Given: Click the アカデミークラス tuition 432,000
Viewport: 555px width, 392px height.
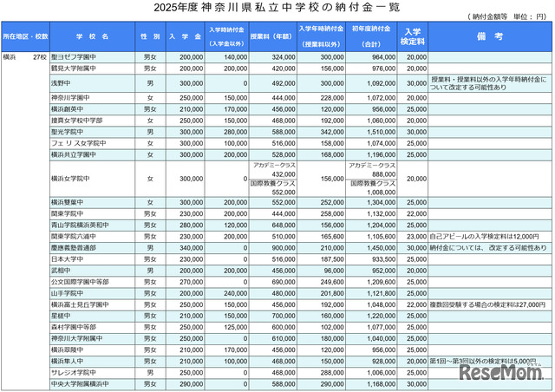Looking at the screenshot, I should click(x=284, y=174).
